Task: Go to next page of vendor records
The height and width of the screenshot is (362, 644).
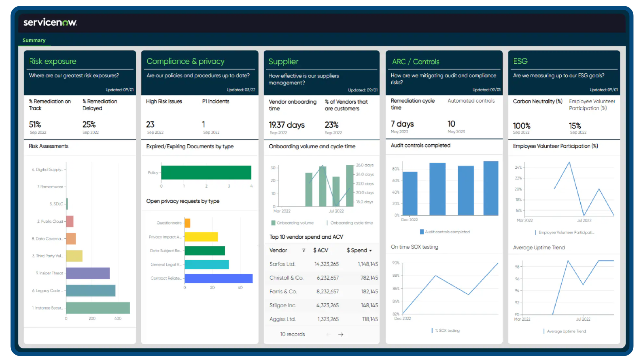Action: click(x=341, y=334)
